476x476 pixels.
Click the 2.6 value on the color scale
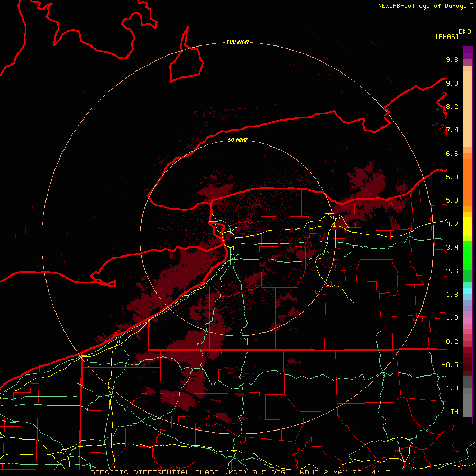coord(452,271)
